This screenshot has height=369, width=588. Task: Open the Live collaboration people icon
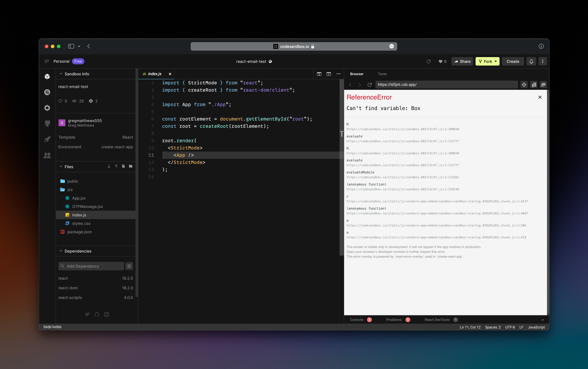click(x=47, y=155)
